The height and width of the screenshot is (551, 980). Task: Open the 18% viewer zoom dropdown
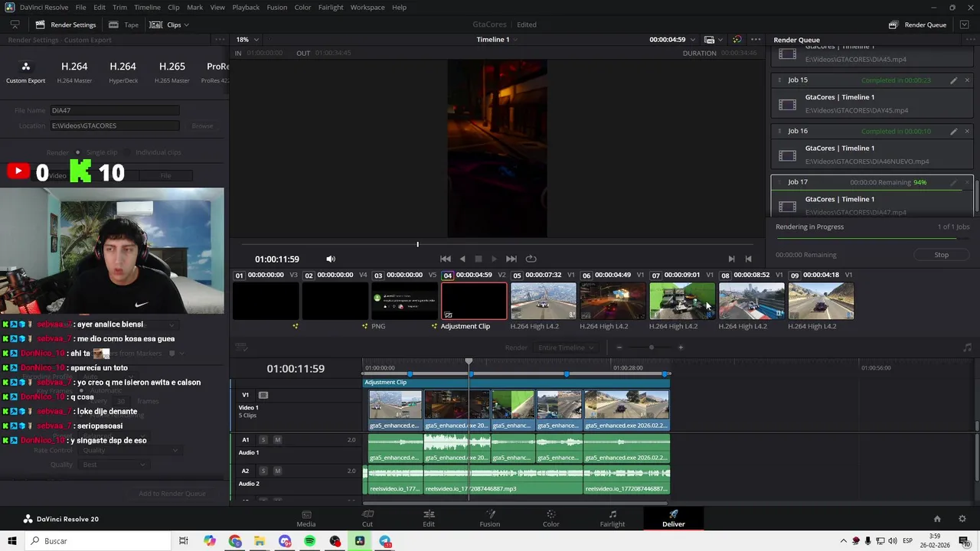247,40
